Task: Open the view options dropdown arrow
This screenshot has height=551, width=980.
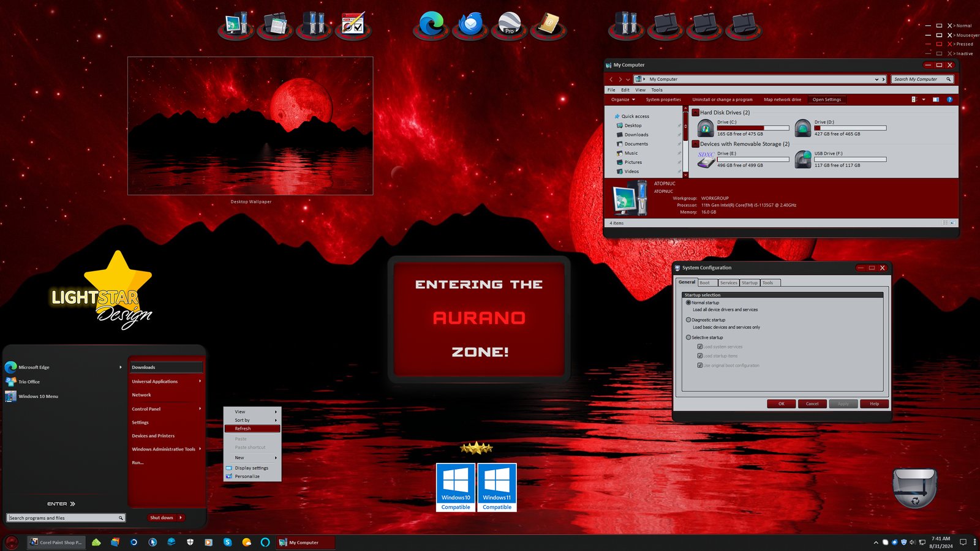Action: [x=924, y=99]
